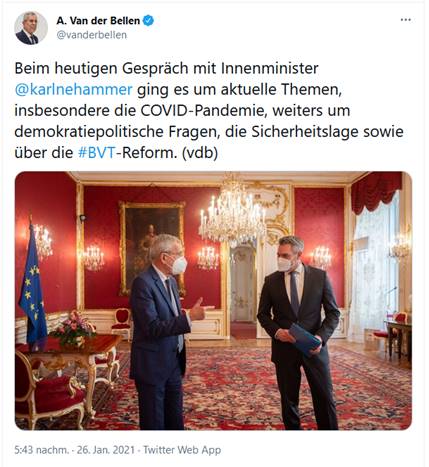Click the blue verified badge checkmark
This screenshot has height=467, width=429.
coord(148,21)
